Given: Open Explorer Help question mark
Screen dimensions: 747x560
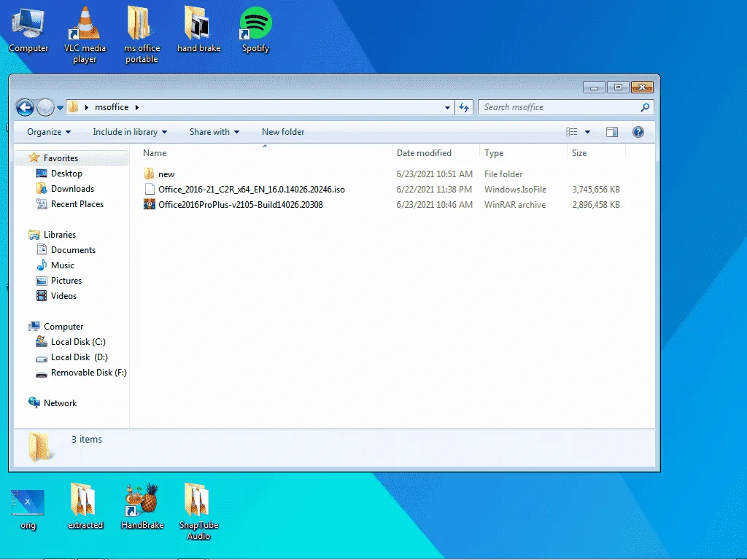Looking at the screenshot, I should coord(638,132).
